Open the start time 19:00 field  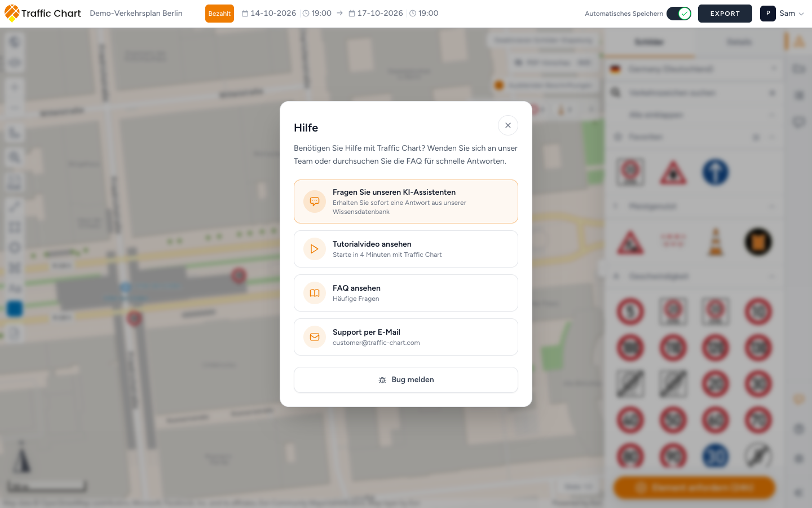click(x=317, y=14)
